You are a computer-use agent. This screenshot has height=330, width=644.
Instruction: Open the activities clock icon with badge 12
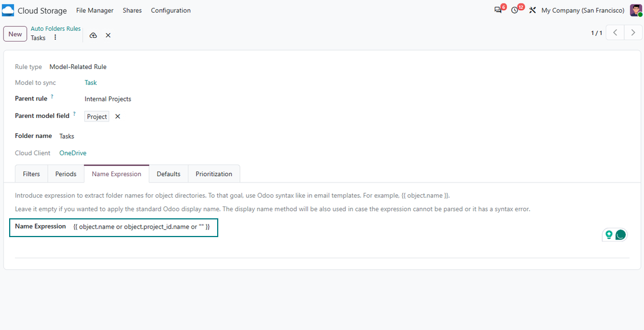pos(515,10)
